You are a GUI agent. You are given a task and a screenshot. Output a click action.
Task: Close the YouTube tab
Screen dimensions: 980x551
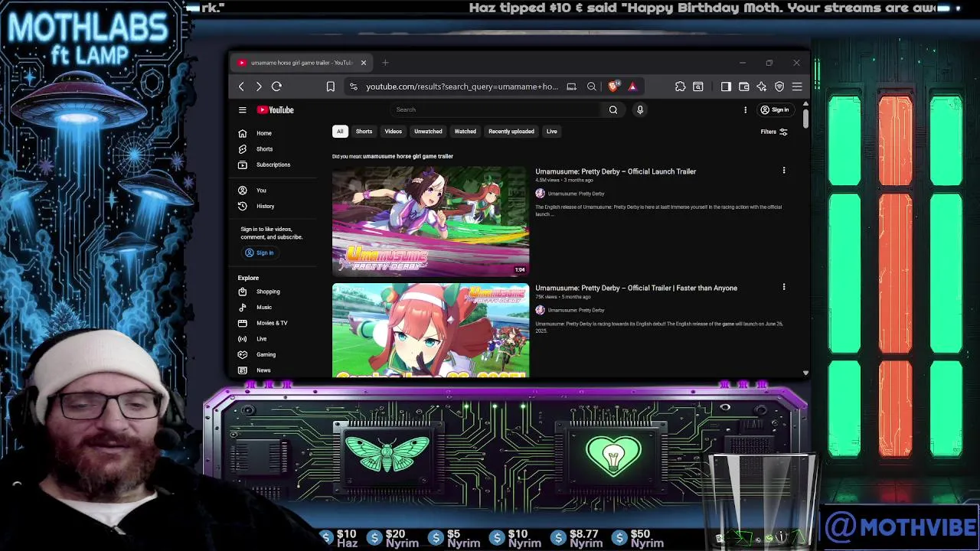(x=364, y=63)
